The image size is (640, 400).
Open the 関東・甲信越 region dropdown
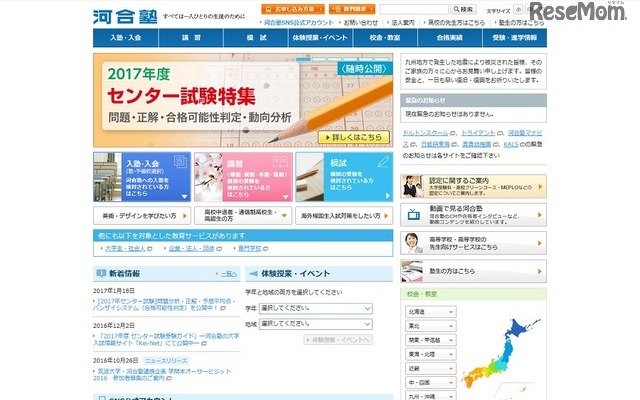431,340
